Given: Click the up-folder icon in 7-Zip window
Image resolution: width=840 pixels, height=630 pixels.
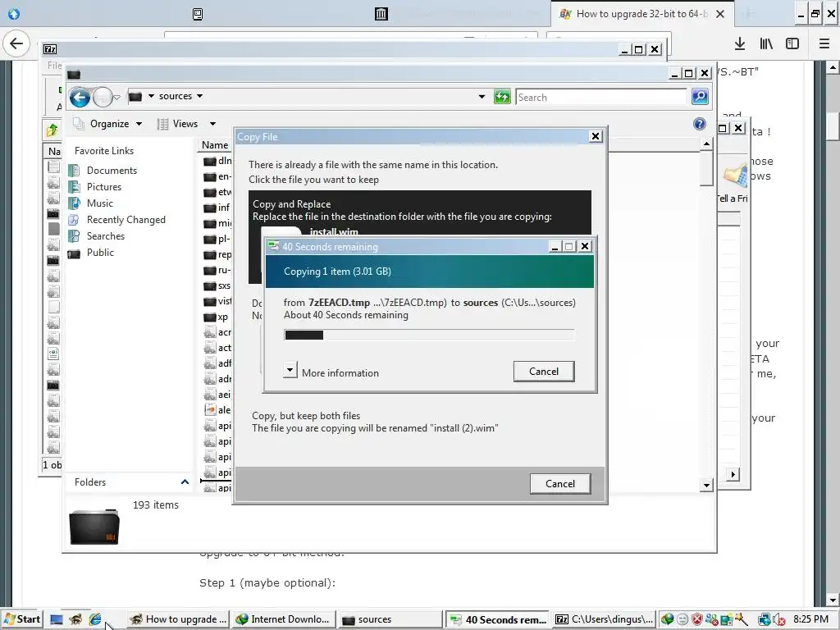Looking at the screenshot, I should (x=52, y=130).
